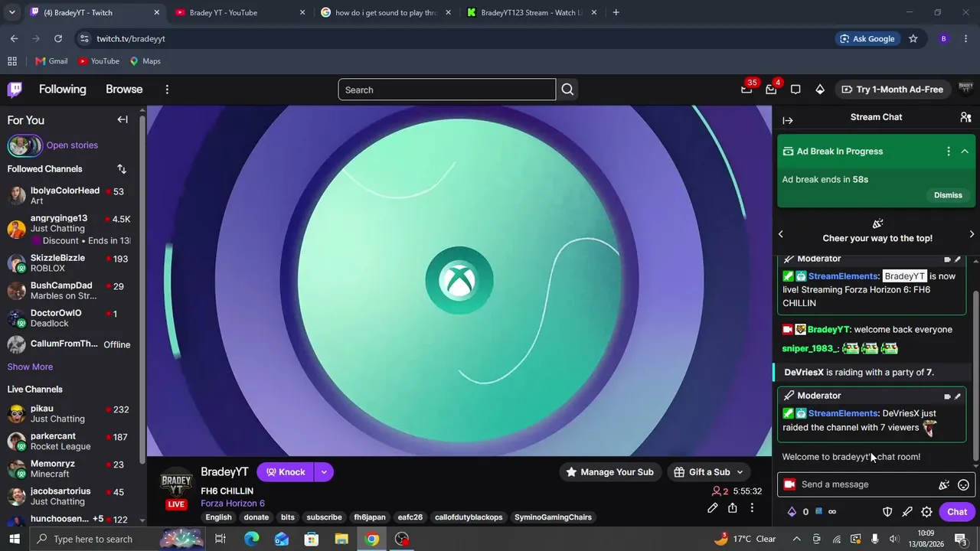
Task: Show hidden system tray icons
Action: coord(796,539)
